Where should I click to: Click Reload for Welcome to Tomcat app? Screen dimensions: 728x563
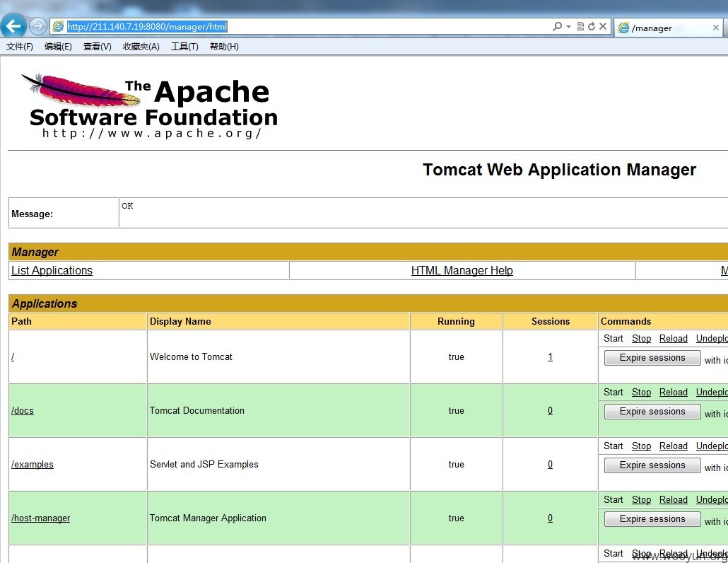[x=673, y=339]
